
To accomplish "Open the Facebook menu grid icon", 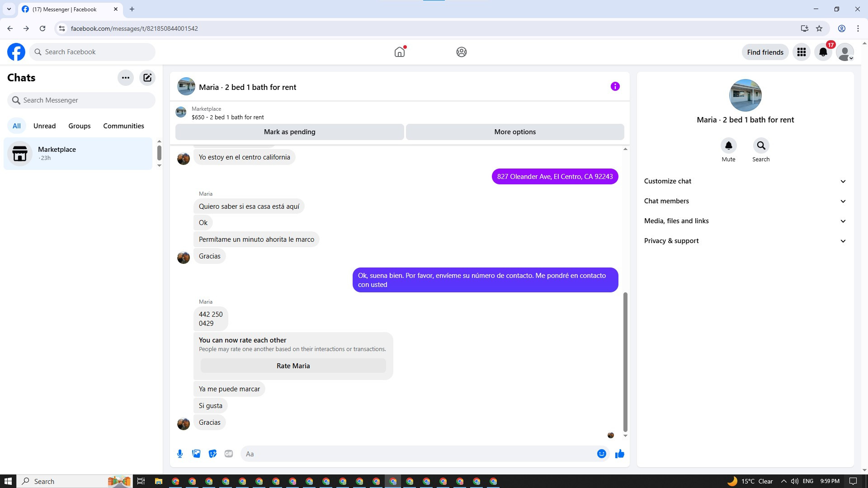I will pyautogui.click(x=802, y=52).
